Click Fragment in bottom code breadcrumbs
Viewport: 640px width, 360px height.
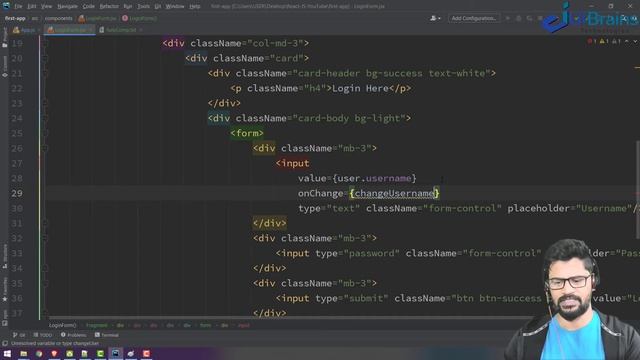(x=97, y=325)
